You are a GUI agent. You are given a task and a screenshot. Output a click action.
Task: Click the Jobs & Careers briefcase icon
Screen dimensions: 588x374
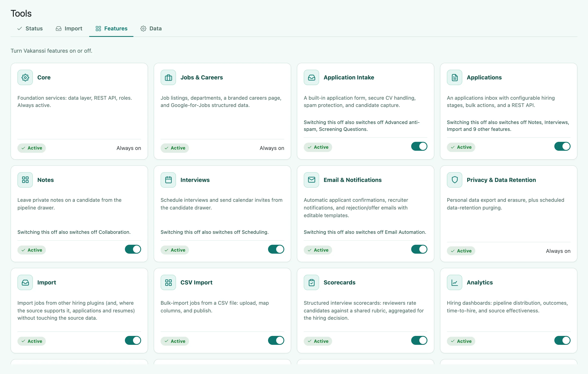coord(168,77)
